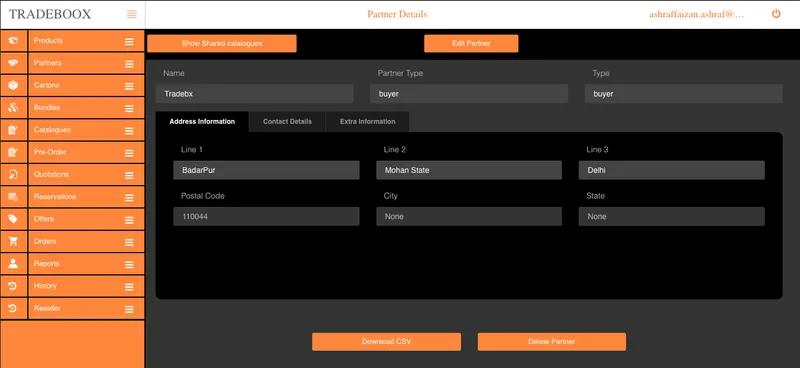The image size is (800, 368).
Task: Click the Postal Code field 110044
Action: click(x=266, y=216)
